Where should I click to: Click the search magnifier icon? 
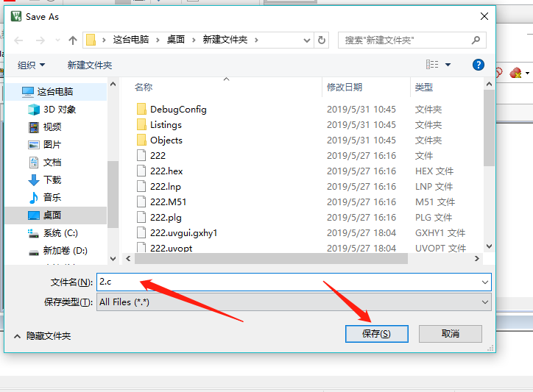click(x=476, y=40)
